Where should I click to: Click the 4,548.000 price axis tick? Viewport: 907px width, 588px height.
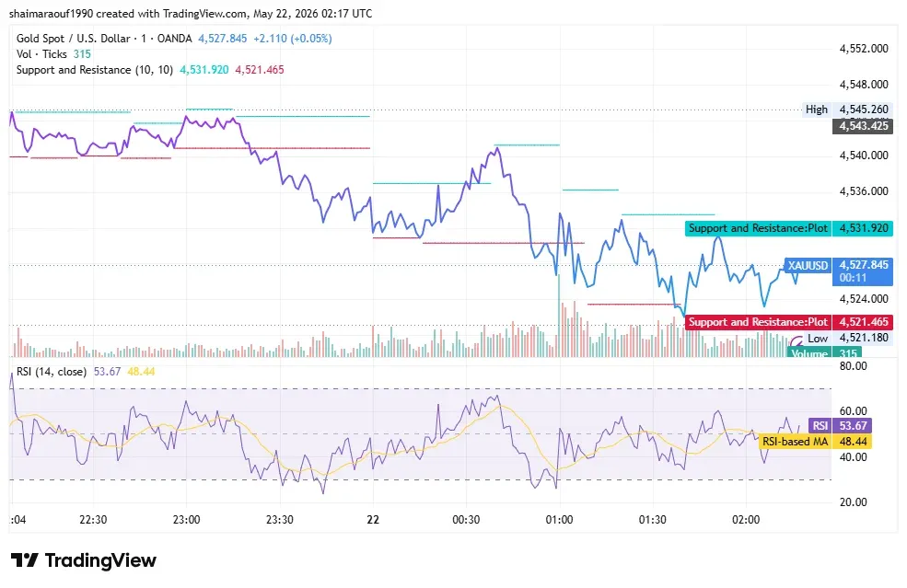(x=864, y=85)
